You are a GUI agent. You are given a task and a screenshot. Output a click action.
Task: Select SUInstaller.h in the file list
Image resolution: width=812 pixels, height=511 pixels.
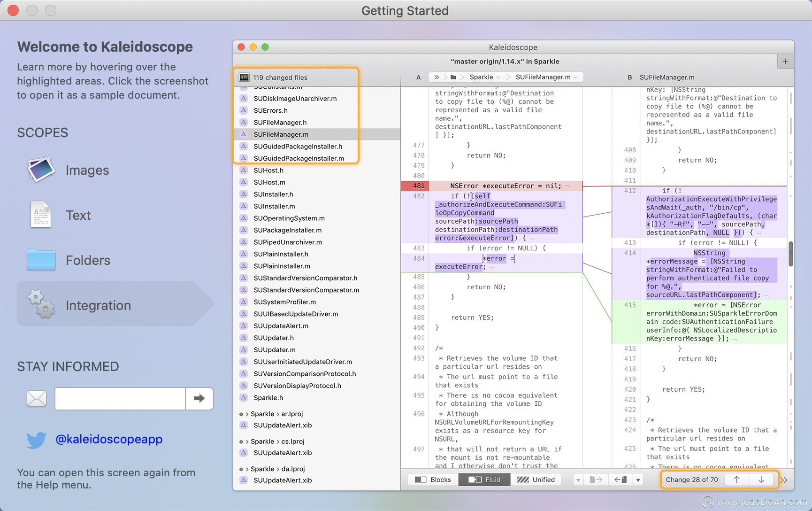tap(317, 194)
